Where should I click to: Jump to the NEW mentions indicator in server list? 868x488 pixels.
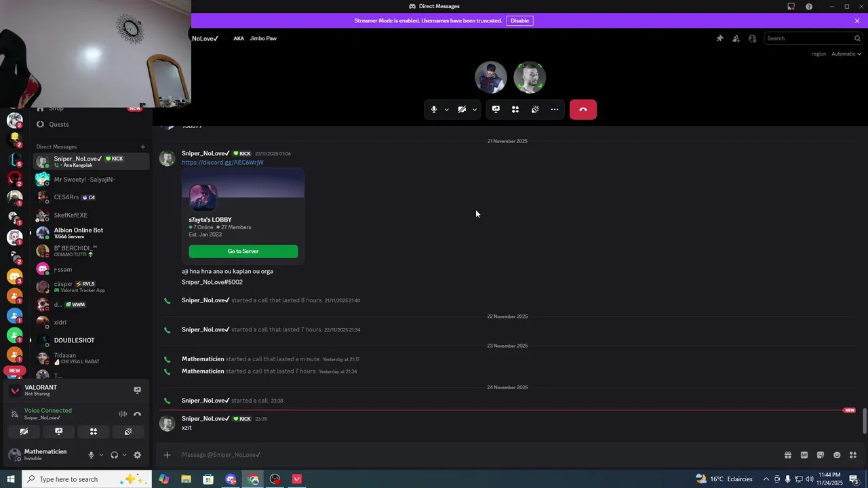[x=14, y=371]
